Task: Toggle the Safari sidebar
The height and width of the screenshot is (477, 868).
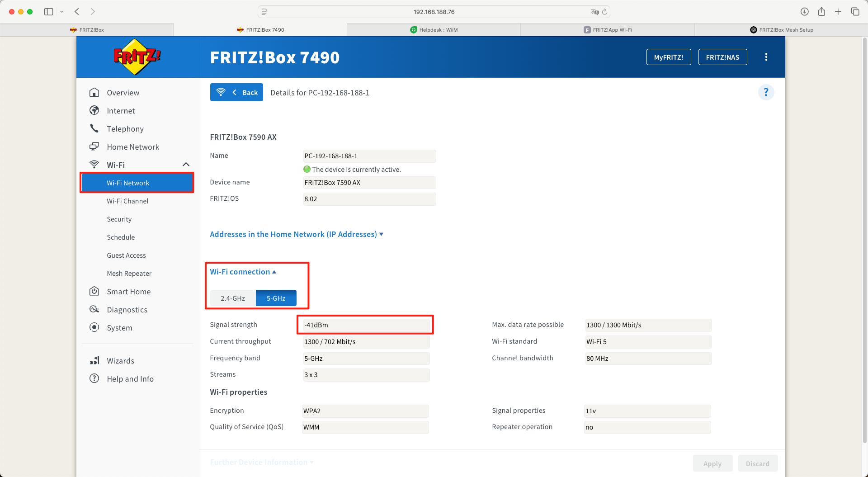Action: [x=49, y=12]
